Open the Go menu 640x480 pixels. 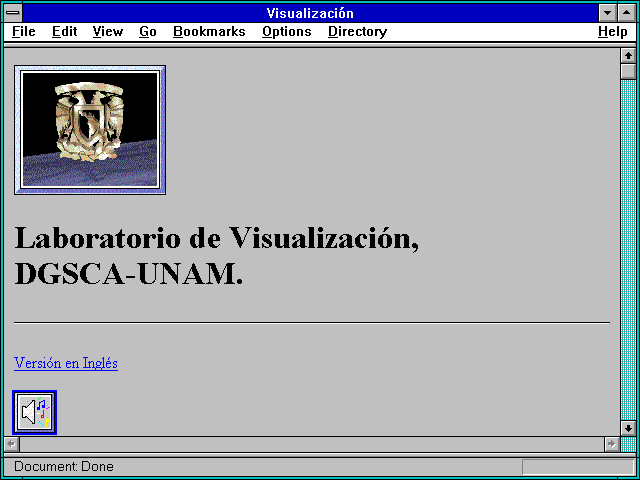click(148, 32)
